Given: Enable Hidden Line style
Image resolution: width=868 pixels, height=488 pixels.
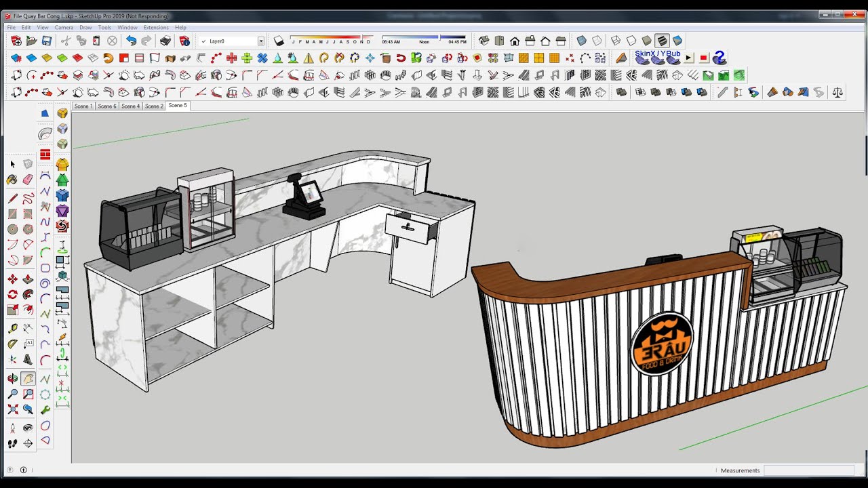Looking at the screenshot, I should [631, 41].
